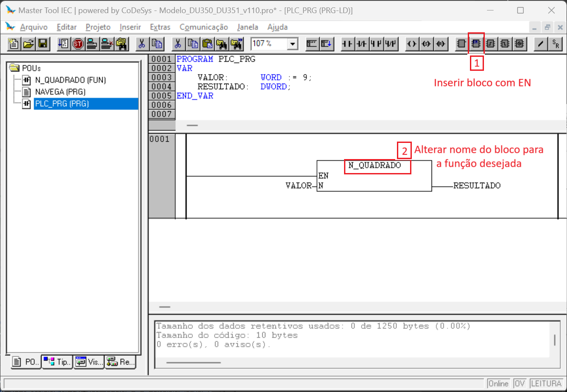
Task: Open the Ajuda menu
Action: coord(278,27)
